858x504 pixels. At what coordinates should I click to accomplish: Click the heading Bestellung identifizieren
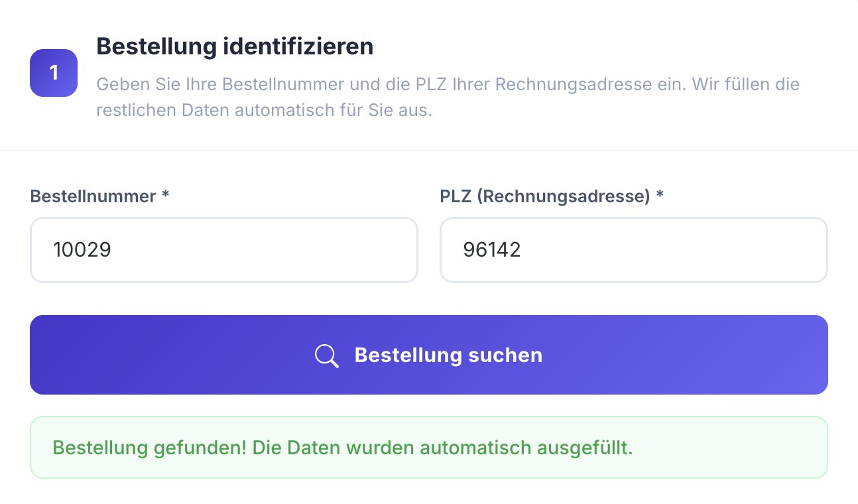click(x=235, y=47)
